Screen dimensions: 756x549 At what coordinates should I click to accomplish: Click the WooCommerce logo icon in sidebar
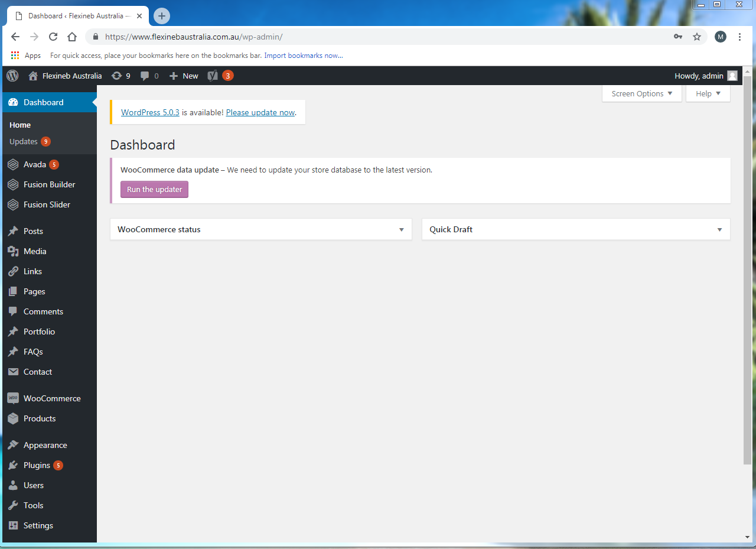13,398
